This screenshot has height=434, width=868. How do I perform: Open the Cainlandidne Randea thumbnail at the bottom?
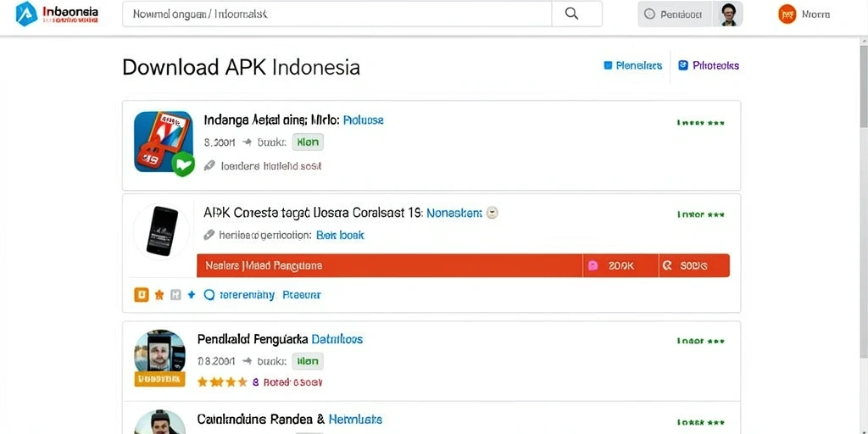tap(160, 422)
